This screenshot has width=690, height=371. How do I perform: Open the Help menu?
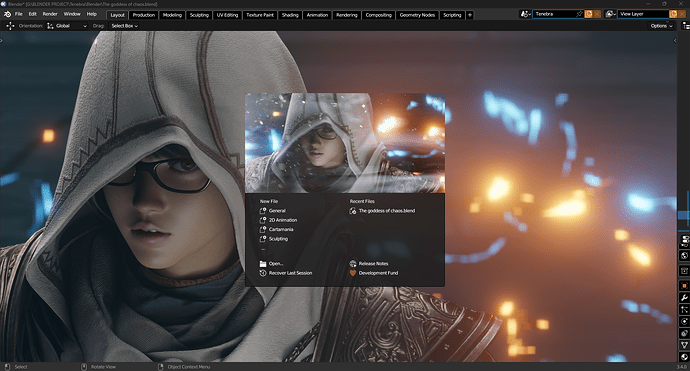[x=92, y=14]
